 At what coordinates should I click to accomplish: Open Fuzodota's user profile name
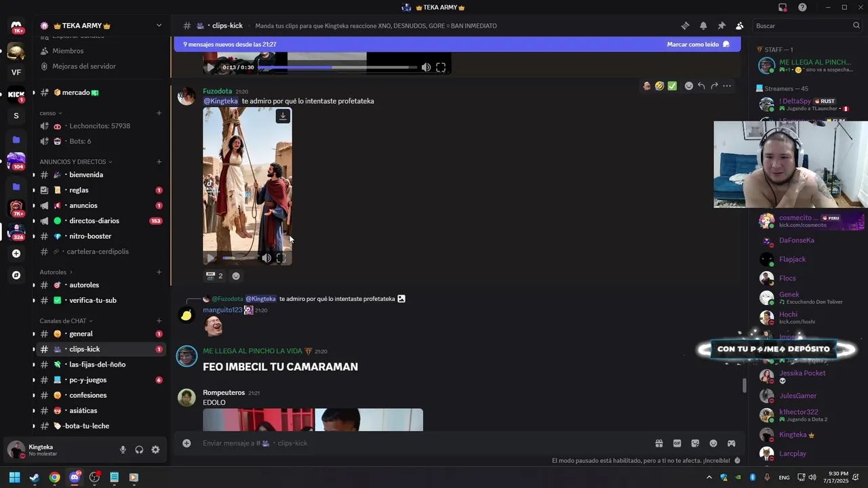(217, 91)
